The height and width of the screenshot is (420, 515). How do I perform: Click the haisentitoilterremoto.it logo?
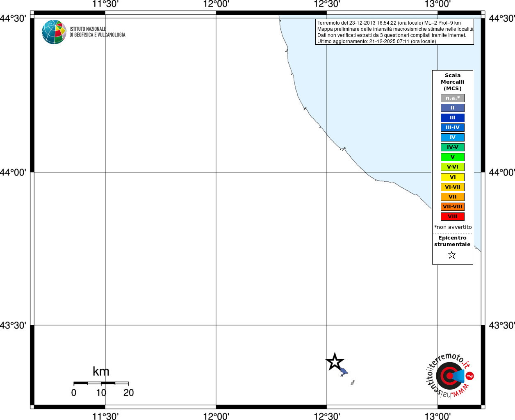click(x=450, y=375)
